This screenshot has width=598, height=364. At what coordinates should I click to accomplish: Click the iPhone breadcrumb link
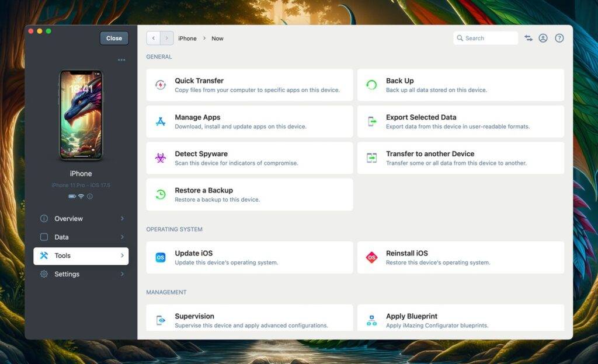click(187, 38)
